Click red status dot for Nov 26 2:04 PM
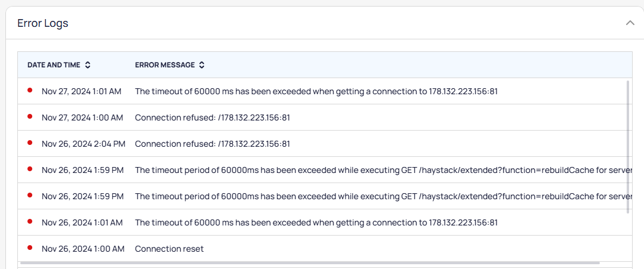644x269 pixels. pos(30,143)
